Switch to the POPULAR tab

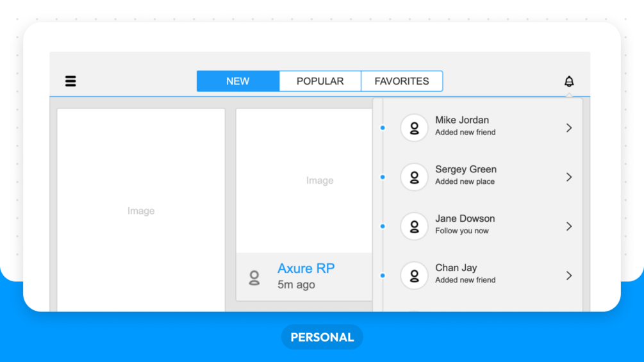(320, 81)
